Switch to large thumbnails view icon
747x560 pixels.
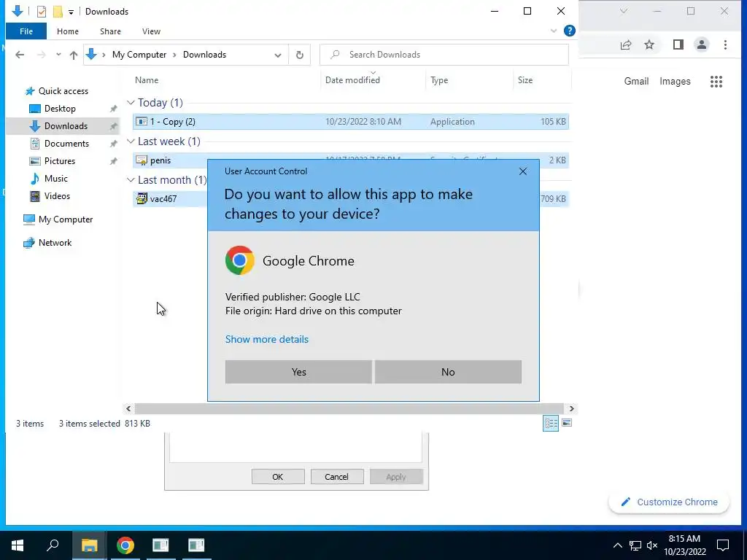pyautogui.click(x=566, y=423)
